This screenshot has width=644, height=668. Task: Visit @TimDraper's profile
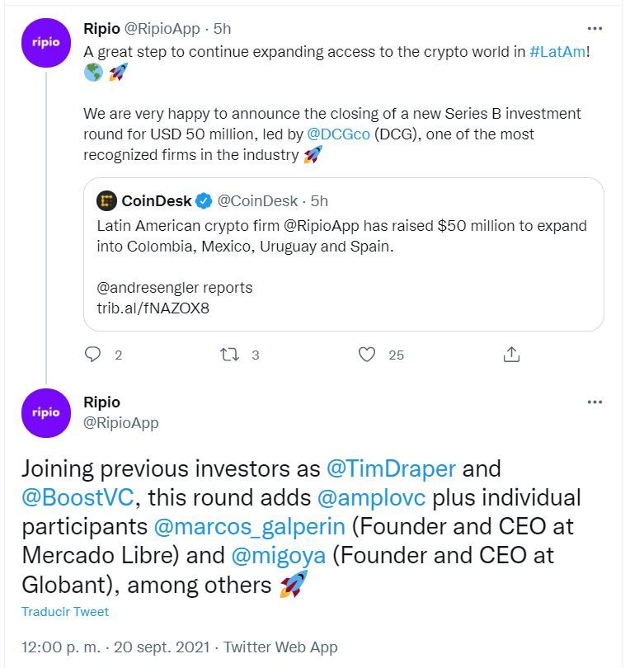tap(391, 468)
